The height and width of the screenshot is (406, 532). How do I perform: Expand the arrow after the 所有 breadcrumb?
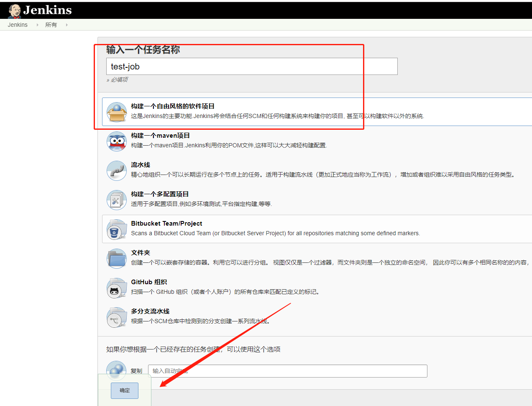66,25
